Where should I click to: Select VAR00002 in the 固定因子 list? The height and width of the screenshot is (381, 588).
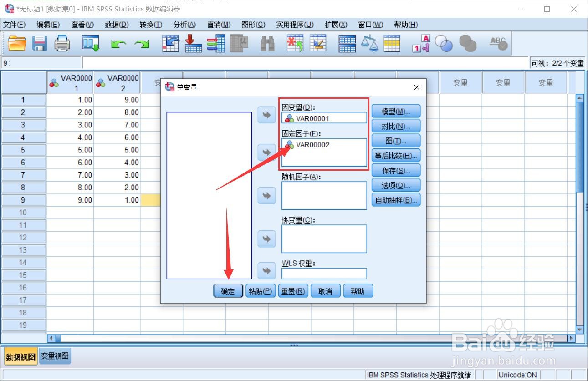[x=312, y=145]
